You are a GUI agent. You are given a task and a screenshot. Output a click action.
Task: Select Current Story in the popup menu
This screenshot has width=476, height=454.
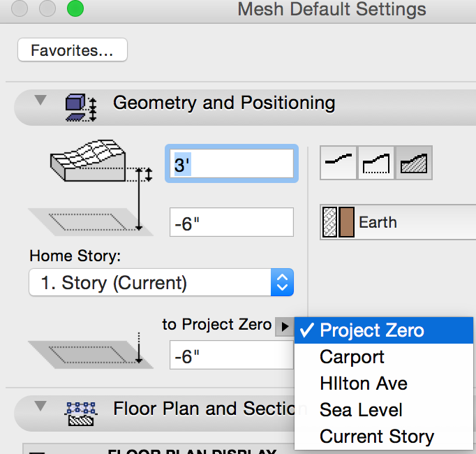pyautogui.click(x=377, y=437)
